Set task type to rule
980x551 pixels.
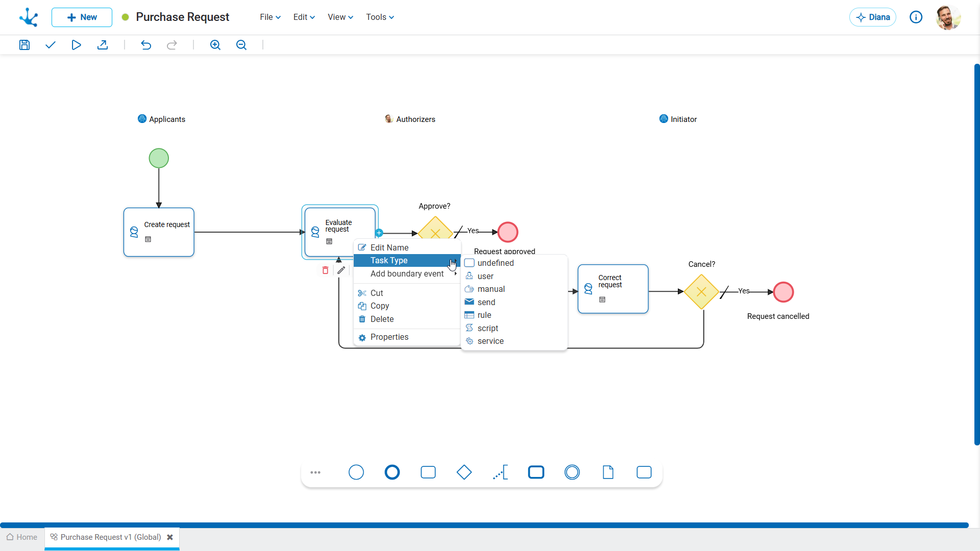(x=514, y=315)
